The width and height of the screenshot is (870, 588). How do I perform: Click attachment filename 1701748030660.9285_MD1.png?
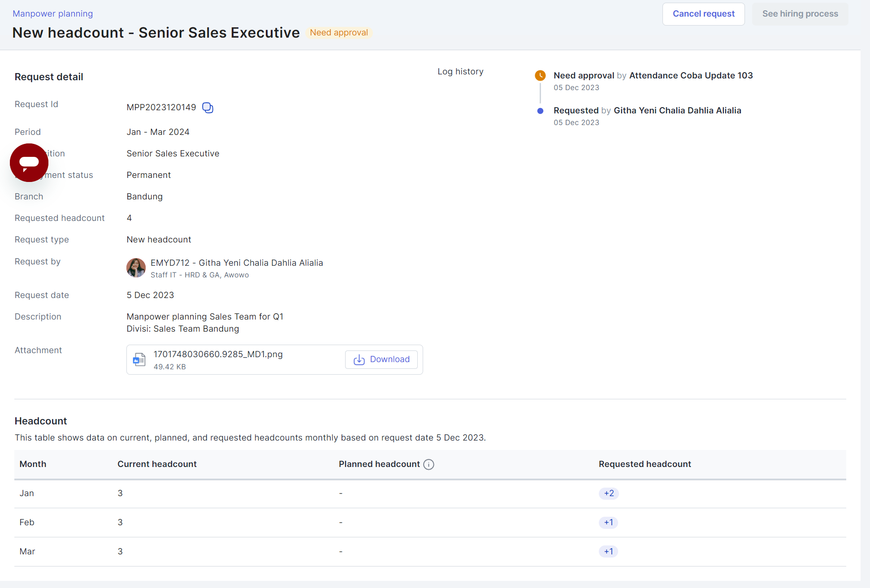218,354
